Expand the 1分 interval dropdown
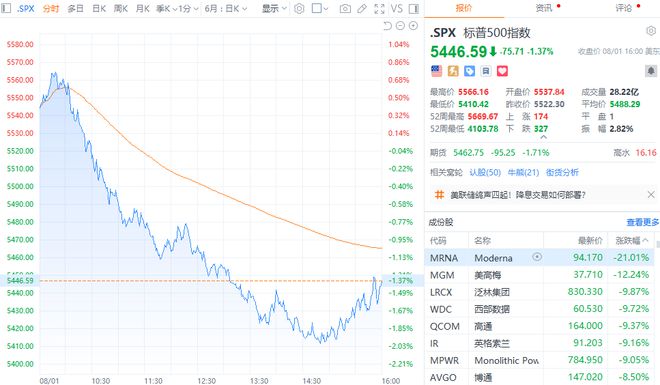Viewport: 660px width, 385px height. point(188,8)
